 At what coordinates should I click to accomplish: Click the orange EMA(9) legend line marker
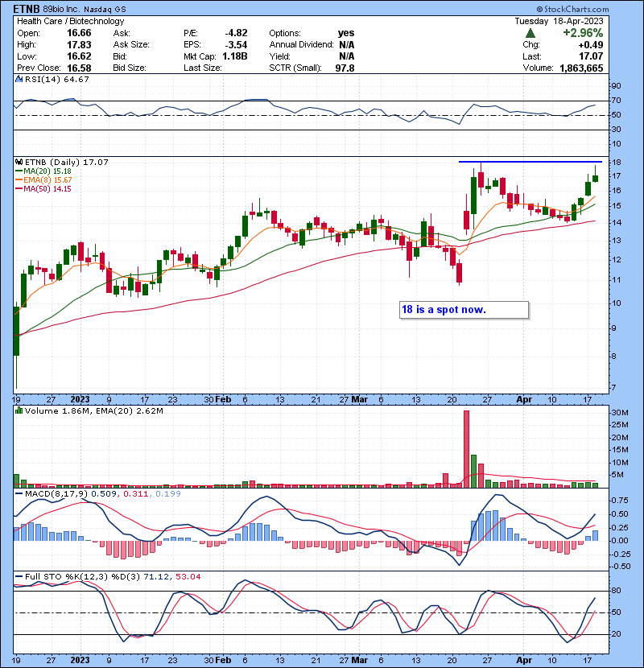18,179
